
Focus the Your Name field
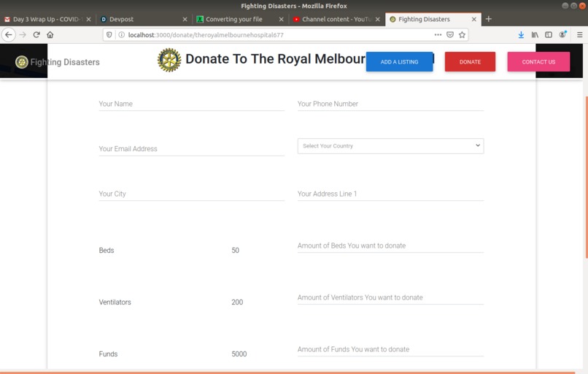pyautogui.click(x=192, y=104)
